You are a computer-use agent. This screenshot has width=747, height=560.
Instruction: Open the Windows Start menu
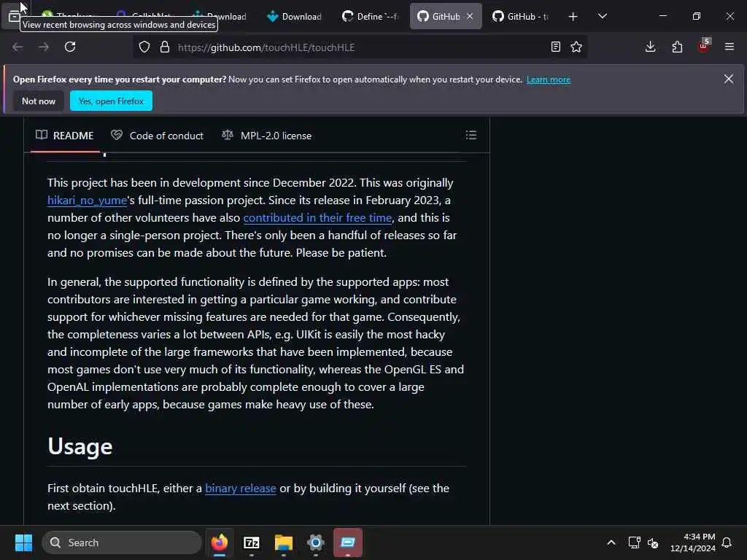23,542
